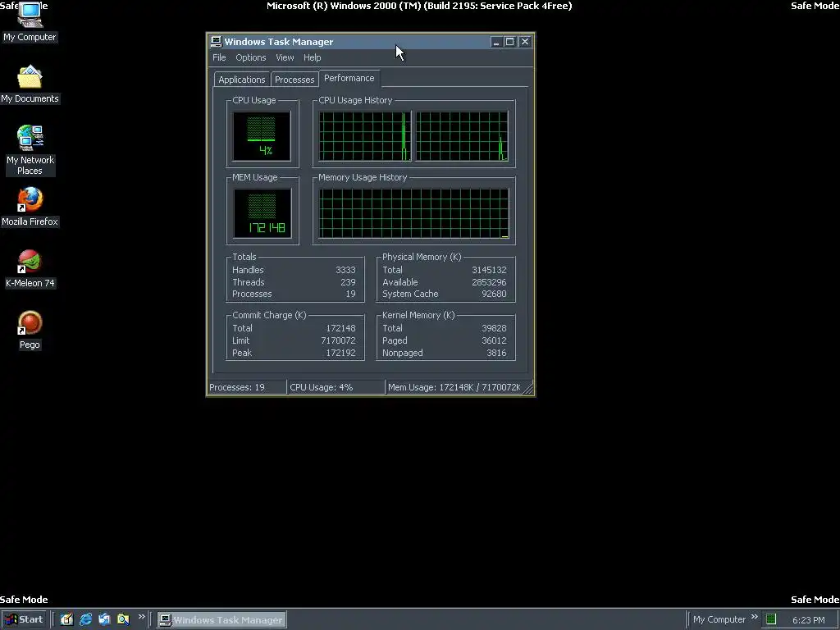
Task: Click the first CPU Usage History graph
Action: [x=365, y=136]
